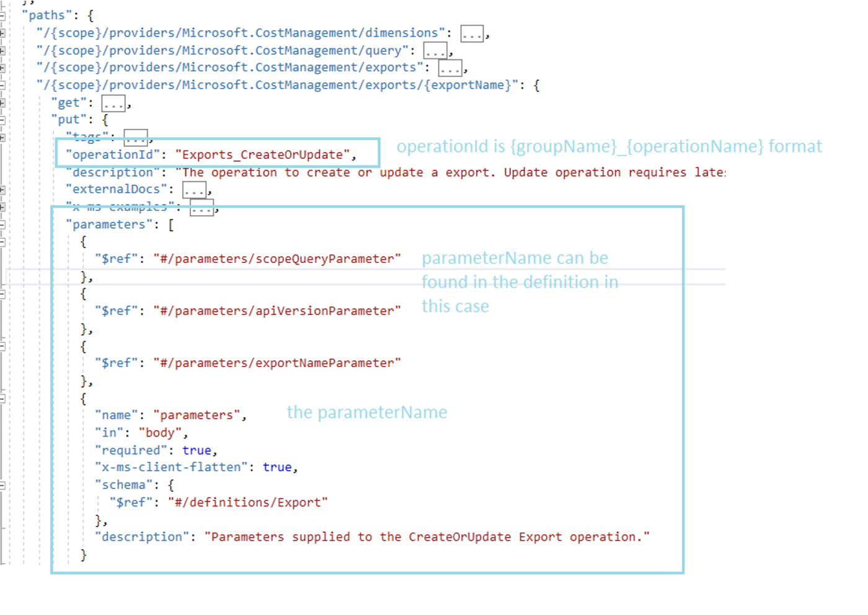This screenshot has height=615, width=868.
Task: Expand the ... box after "externalDocs"
Action: (194, 190)
